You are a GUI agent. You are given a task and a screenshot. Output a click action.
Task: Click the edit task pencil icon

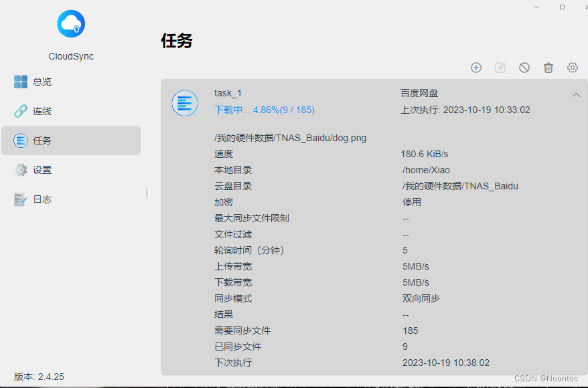500,68
